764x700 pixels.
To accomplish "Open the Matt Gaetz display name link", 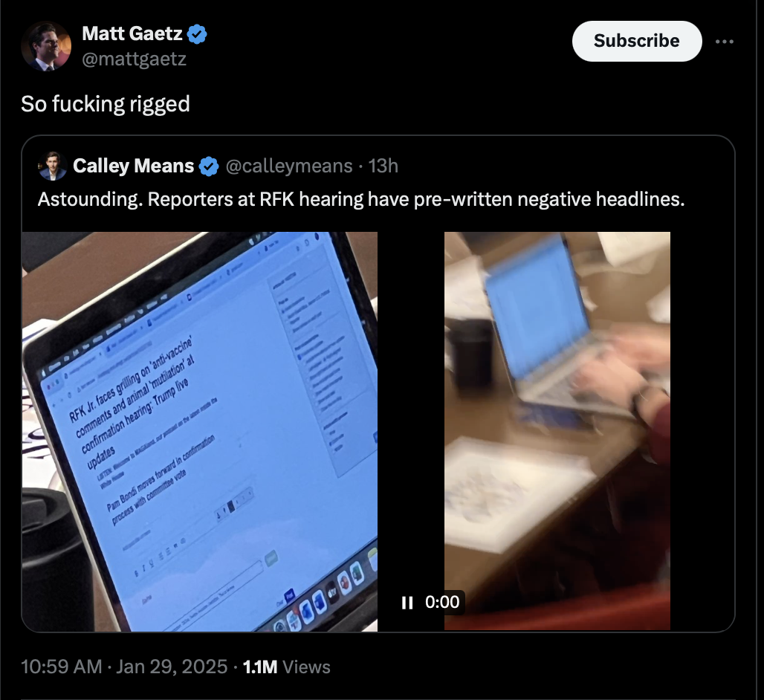I will [132, 33].
